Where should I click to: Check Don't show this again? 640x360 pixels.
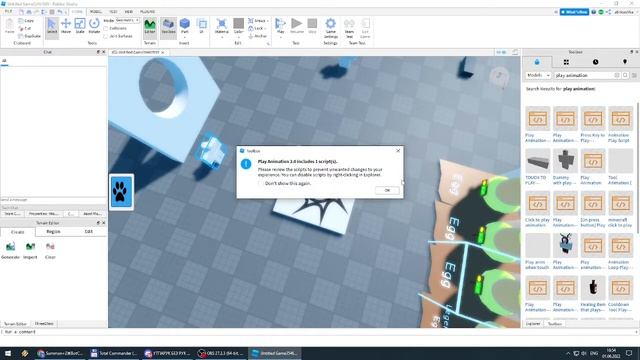point(261,183)
